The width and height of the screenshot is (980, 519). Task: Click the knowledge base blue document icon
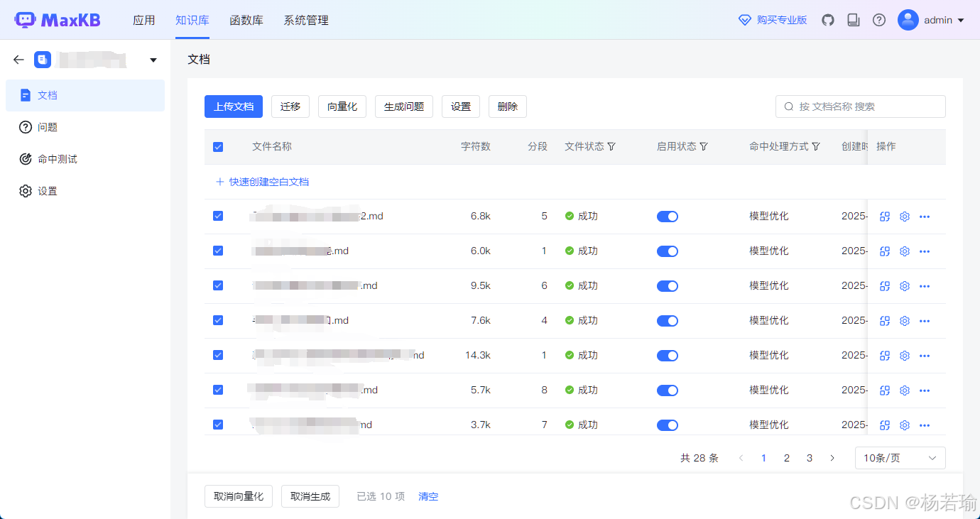(43, 60)
